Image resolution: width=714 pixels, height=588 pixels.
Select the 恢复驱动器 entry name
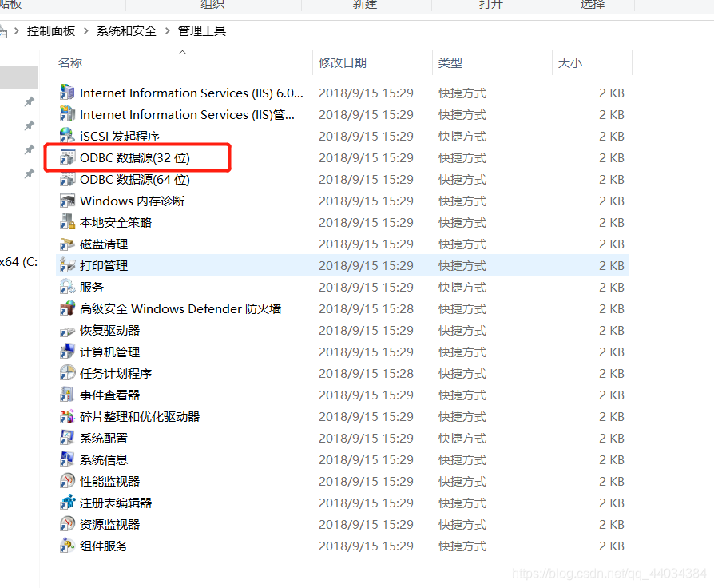(x=109, y=330)
